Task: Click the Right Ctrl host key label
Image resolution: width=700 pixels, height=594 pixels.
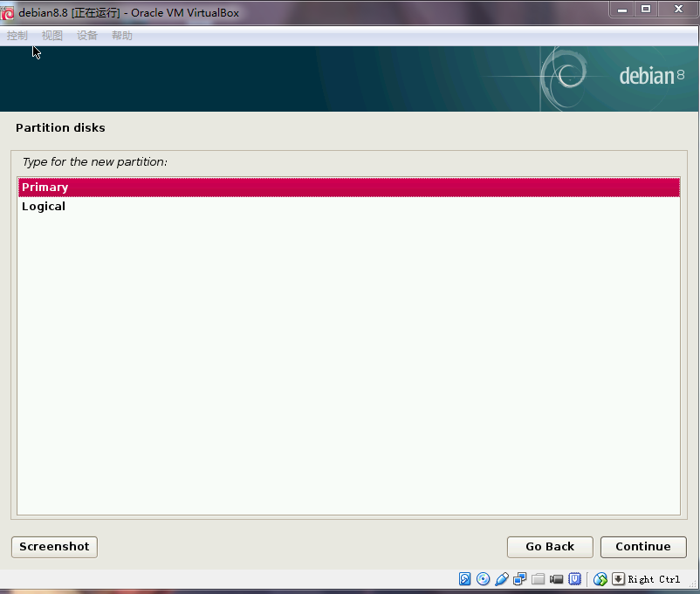Action: pyautogui.click(x=654, y=579)
